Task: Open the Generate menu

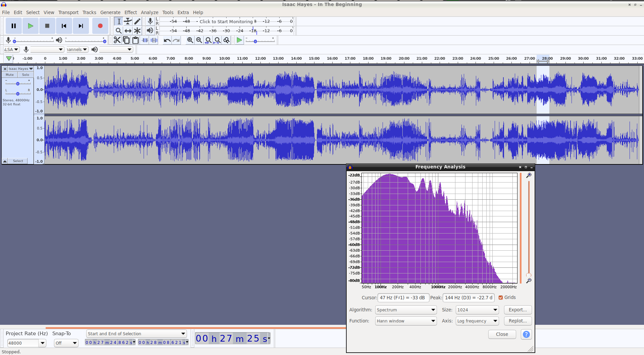Action: (110, 12)
